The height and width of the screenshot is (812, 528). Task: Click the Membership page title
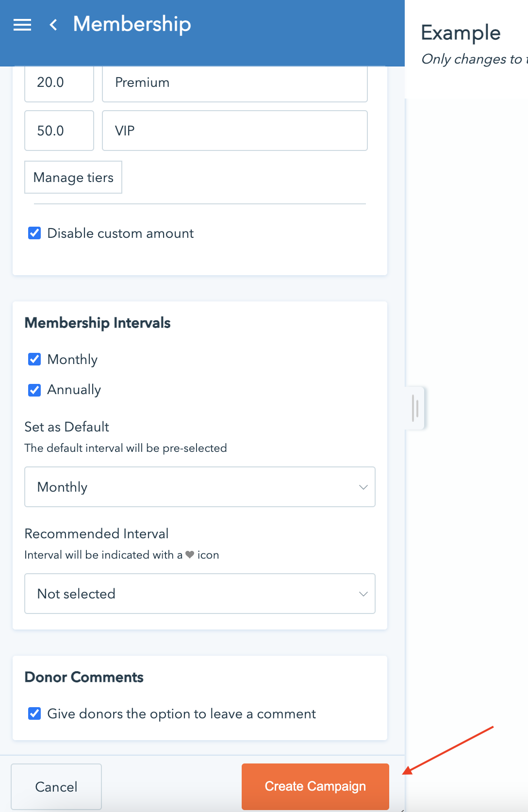(x=132, y=24)
